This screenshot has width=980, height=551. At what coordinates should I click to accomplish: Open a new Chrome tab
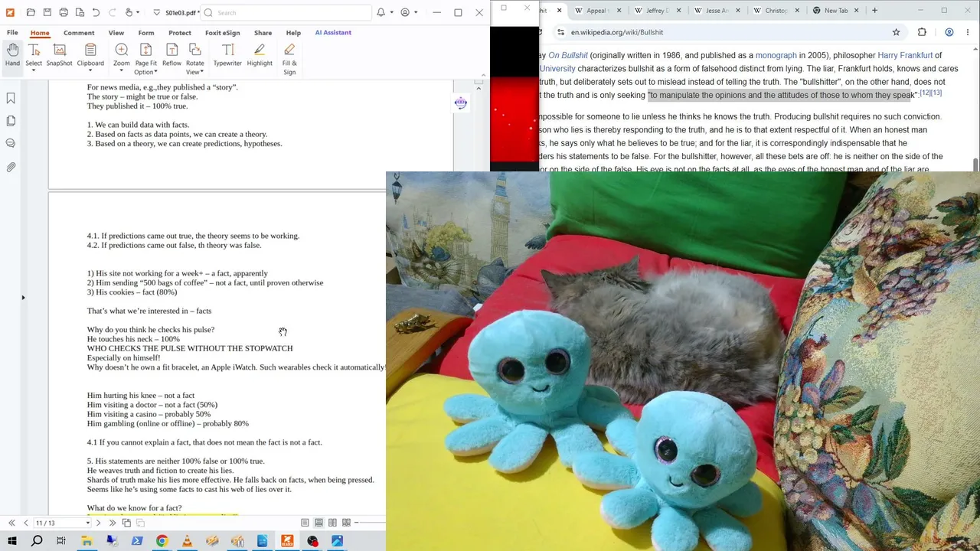[x=874, y=11]
